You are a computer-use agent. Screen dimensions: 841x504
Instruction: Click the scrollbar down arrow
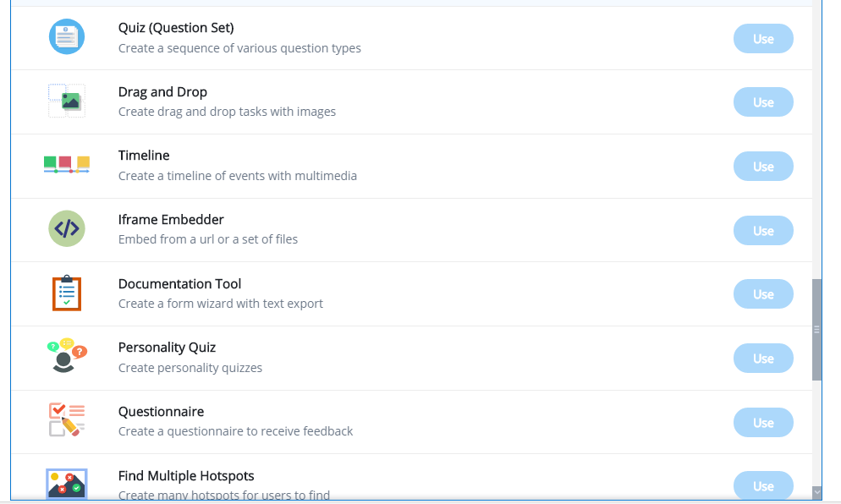pos(816,491)
